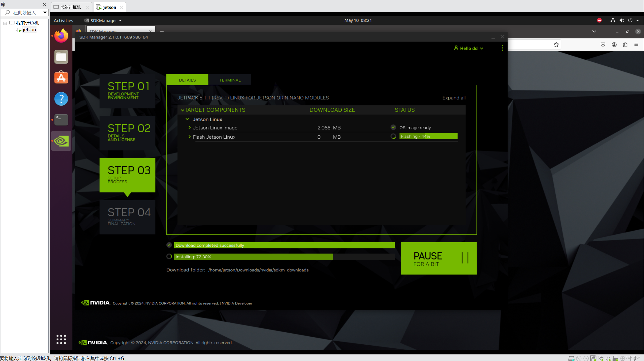This screenshot has height=361, width=644.
Task: Collapse the Jetson Linux group
Action: (x=187, y=119)
